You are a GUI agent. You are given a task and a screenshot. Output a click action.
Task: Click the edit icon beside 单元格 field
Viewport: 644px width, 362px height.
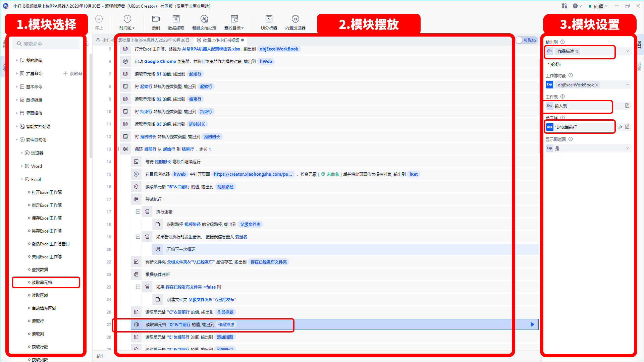click(x=627, y=127)
